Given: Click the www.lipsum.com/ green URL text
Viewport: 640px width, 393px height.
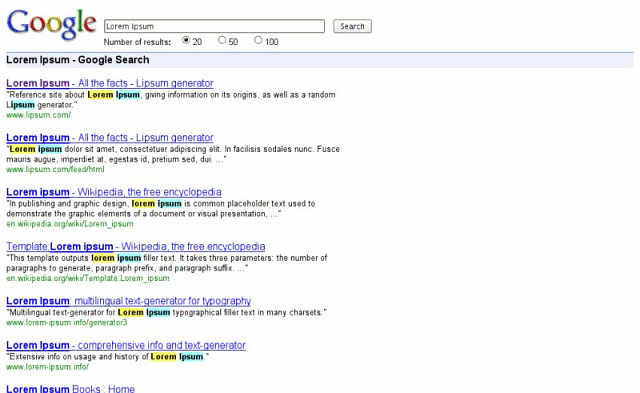Looking at the screenshot, I should [x=38, y=115].
